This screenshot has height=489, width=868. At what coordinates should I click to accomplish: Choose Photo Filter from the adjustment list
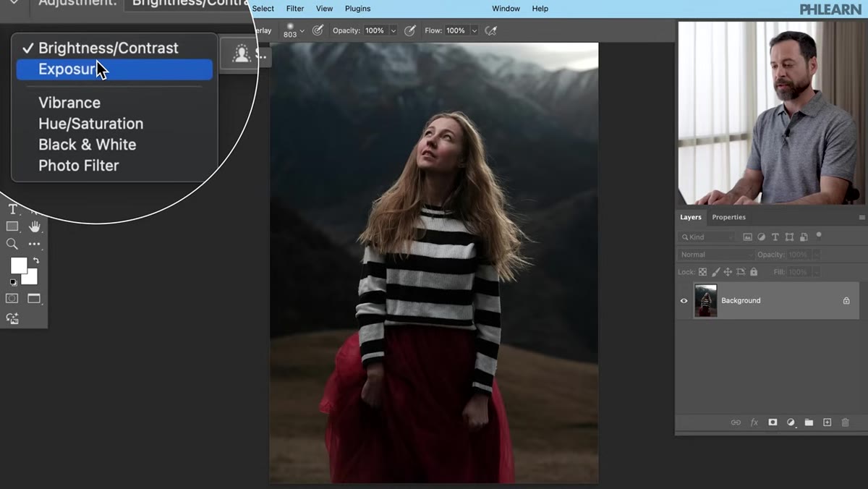click(x=114, y=166)
